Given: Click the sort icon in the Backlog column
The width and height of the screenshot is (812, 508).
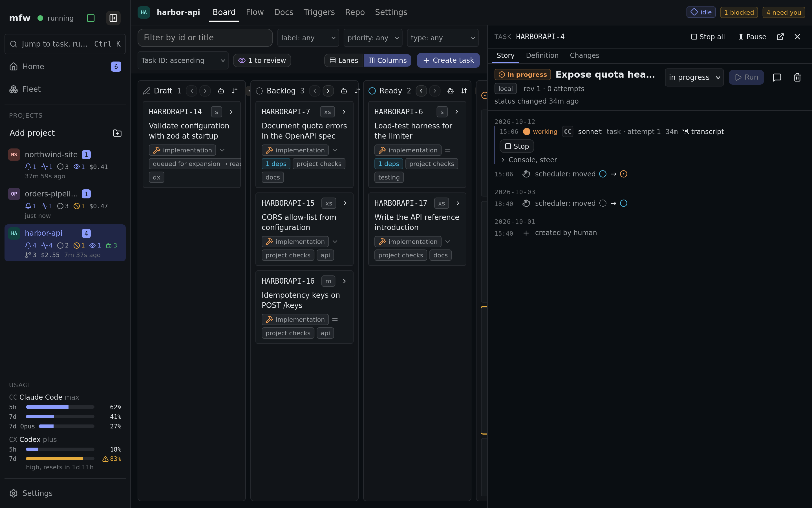Looking at the screenshot, I should (x=357, y=91).
